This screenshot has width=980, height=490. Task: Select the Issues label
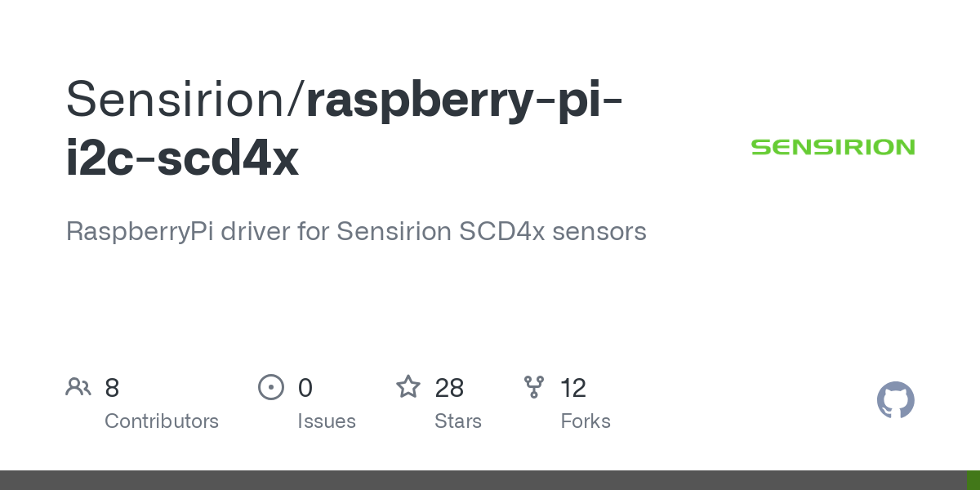click(x=327, y=421)
